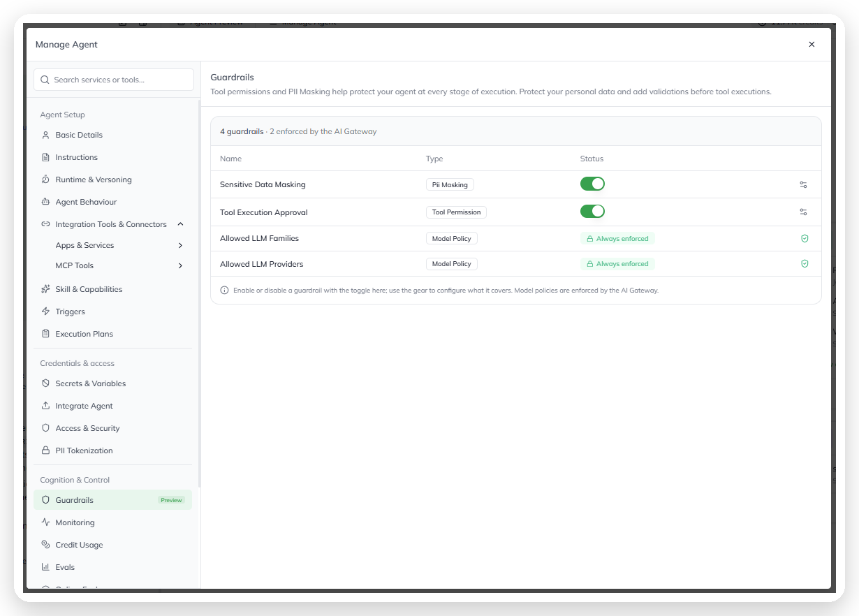859x616 pixels.
Task: Click the Evals bar chart icon
Action: click(x=45, y=567)
